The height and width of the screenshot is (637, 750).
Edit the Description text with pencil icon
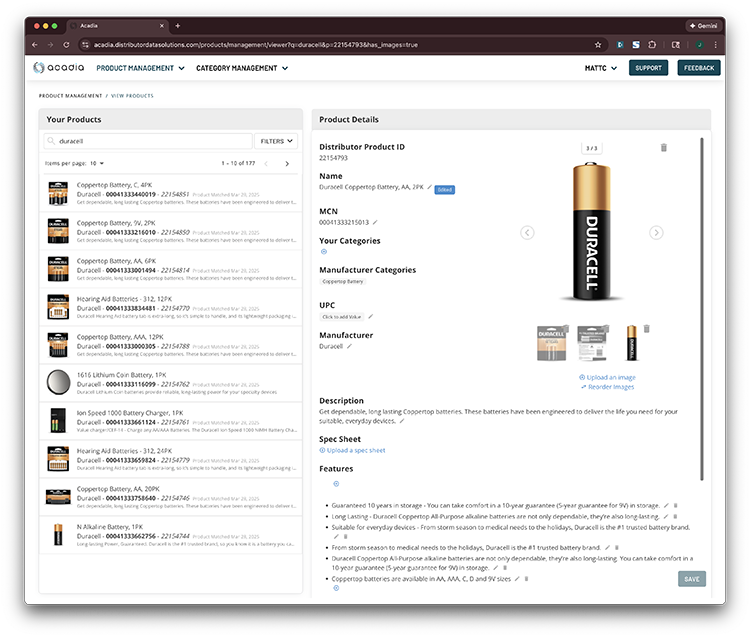[402, 421]
